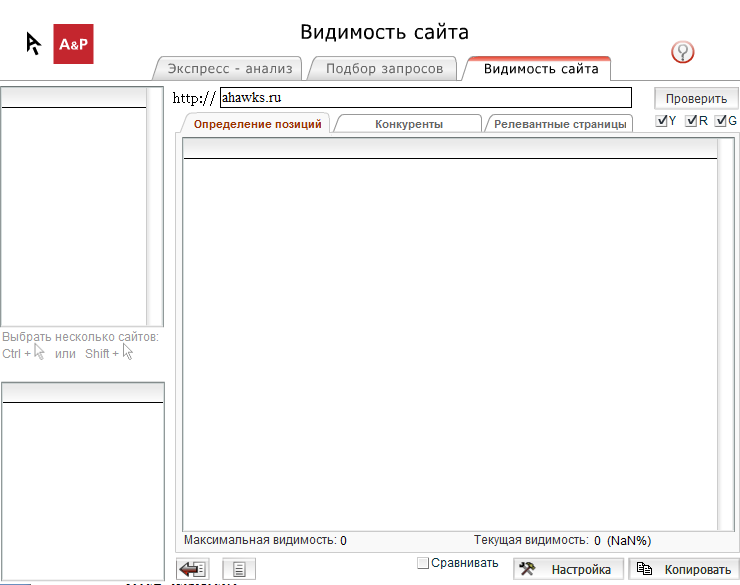740x585 pixels.
Task: Click the red A&P logo
Action: [73, 44]
